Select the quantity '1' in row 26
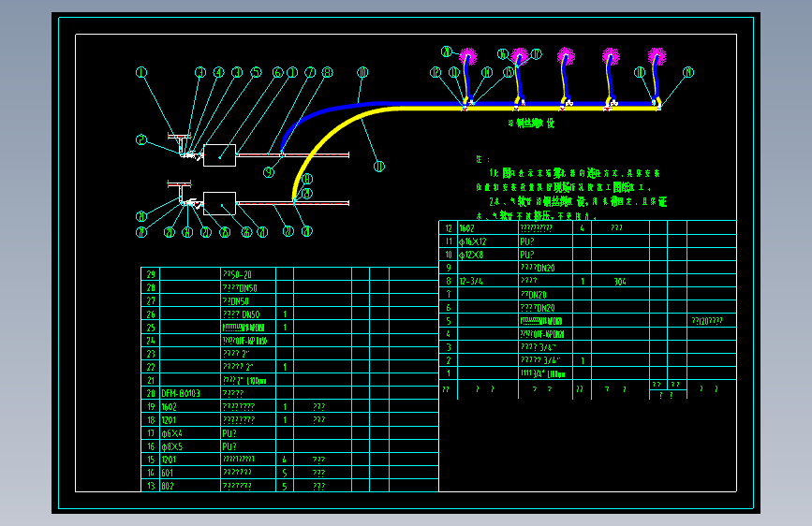This screenshot has height=526, width=812. click(x=285, y=314)
